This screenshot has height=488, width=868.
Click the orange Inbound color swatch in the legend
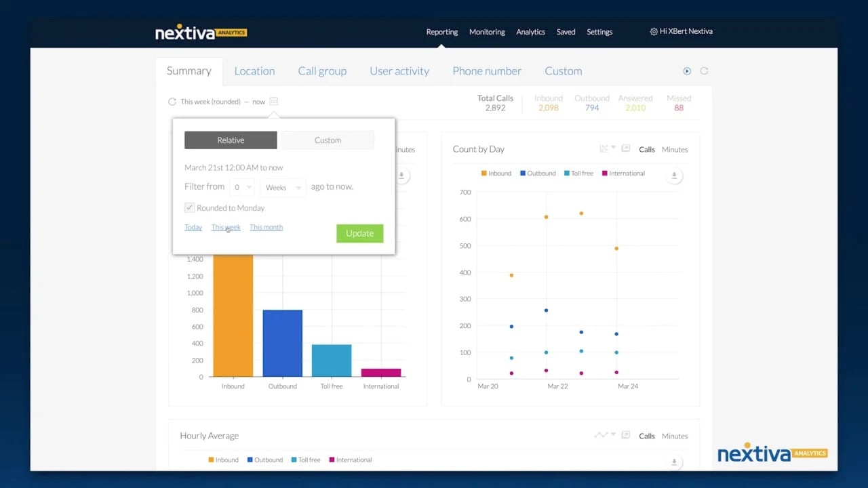point(484,173)
